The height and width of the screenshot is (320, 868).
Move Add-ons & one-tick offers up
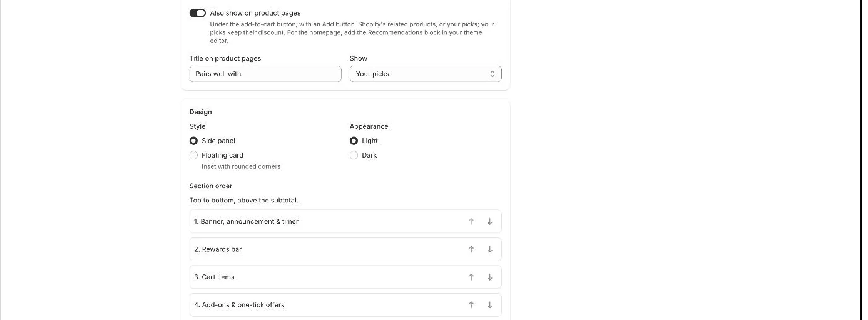471,305
